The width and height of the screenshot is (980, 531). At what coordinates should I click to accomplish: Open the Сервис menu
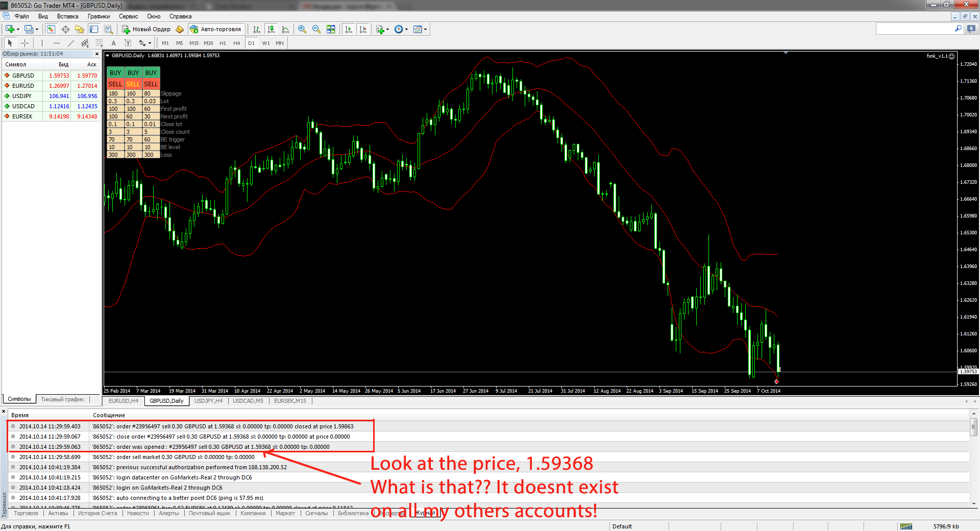click(129, 16)
